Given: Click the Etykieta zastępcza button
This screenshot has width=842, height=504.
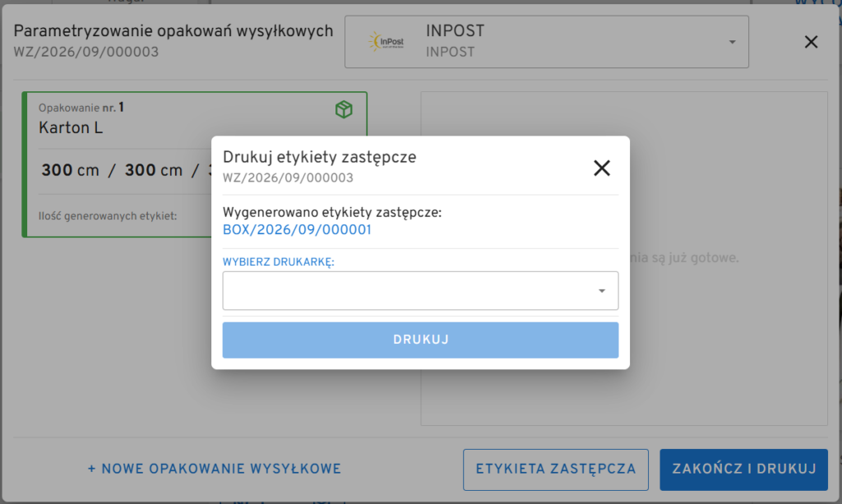Looking at the screenshot, I should coord(556,469).
